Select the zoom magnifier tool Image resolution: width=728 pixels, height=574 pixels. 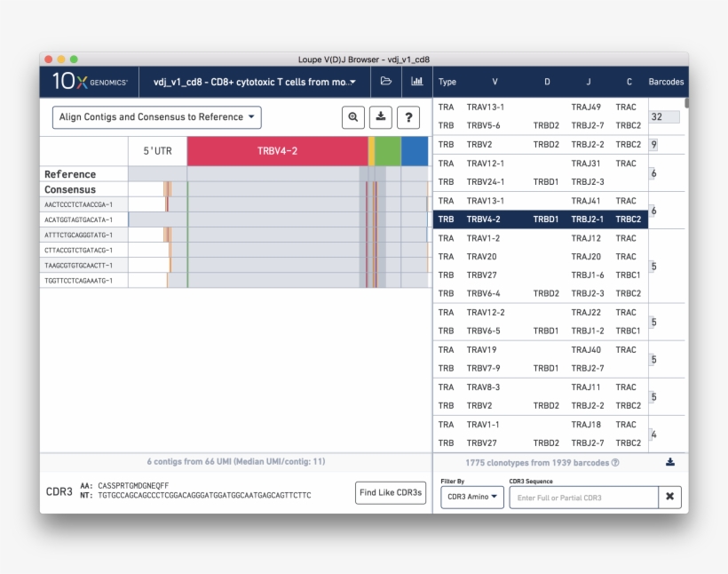(352, 117)
